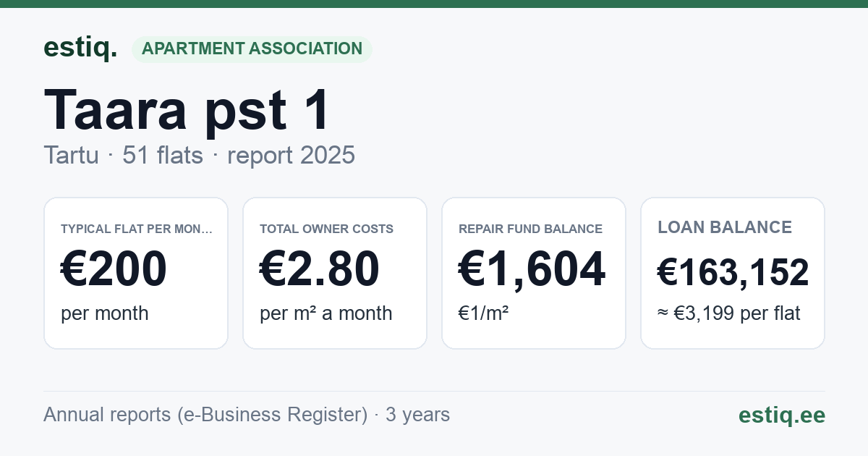Click the LOAN BALANCE label

pos(725,227)
